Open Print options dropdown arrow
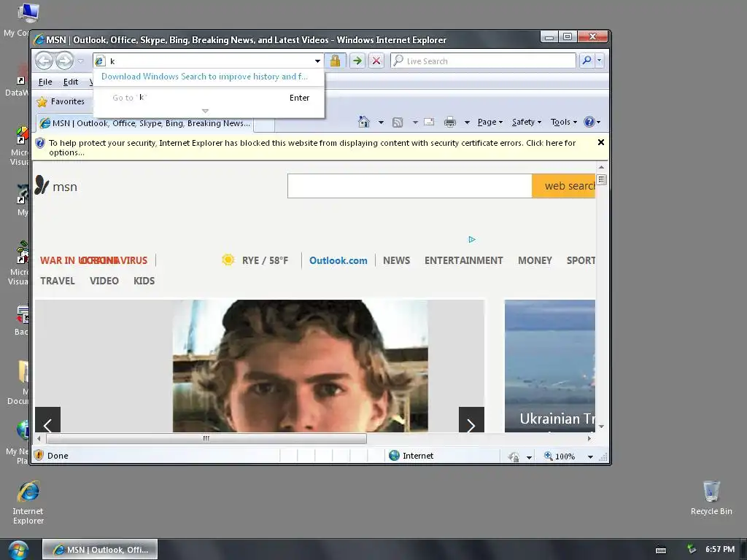Image resolution: width=747 pixels, height=560 pixels. pyautogui.click(x=467, y=122)
